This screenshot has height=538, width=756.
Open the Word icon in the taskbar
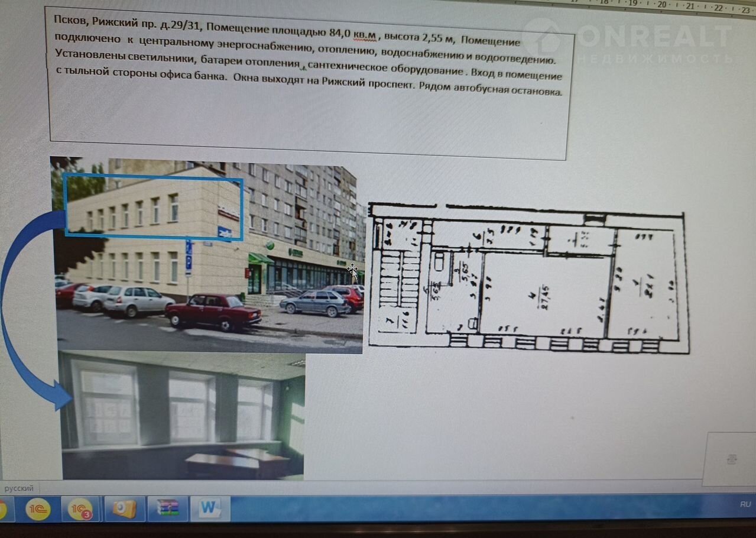coord(209,508)
